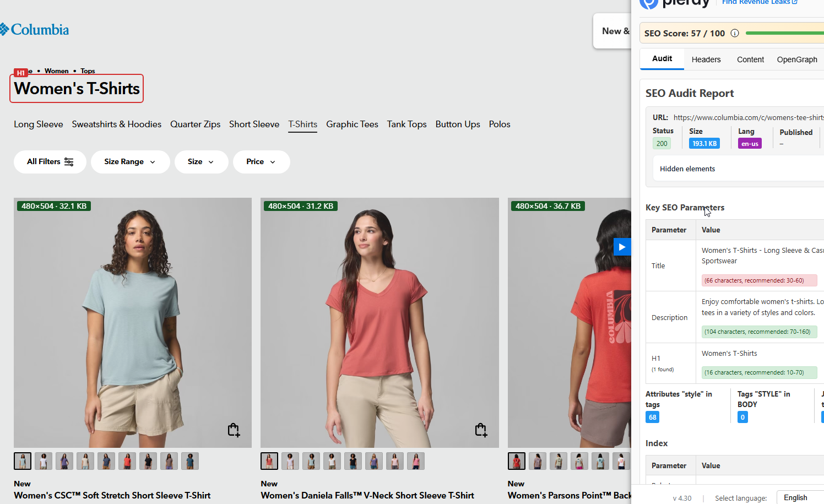Click the Women's T-Shirts page heading
Image resolution: width=824 pixels, height=504 pixels.
pyautogui.click(x=77, y=89)
